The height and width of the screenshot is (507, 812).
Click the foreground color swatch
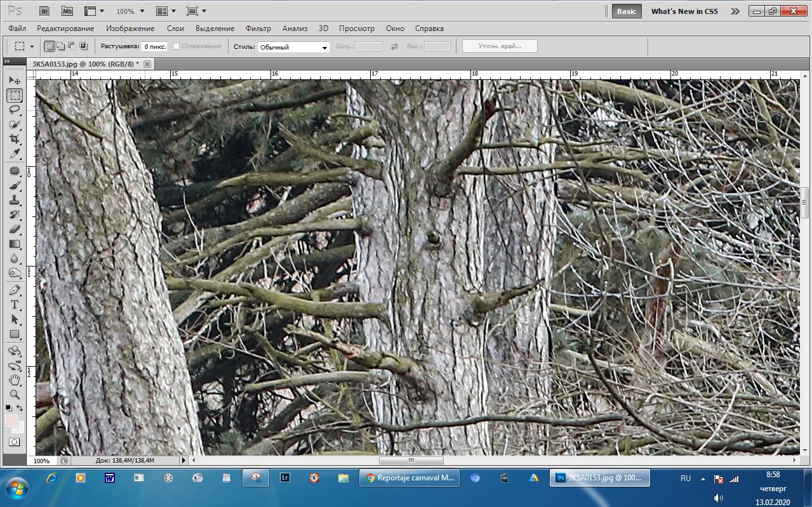pos(11,420)
